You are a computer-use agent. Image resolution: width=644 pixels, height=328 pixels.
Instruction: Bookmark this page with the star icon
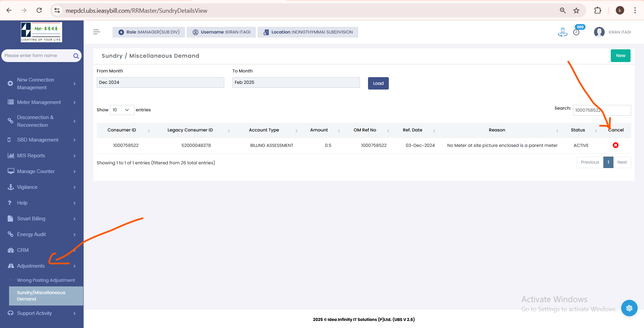point(577,10)
